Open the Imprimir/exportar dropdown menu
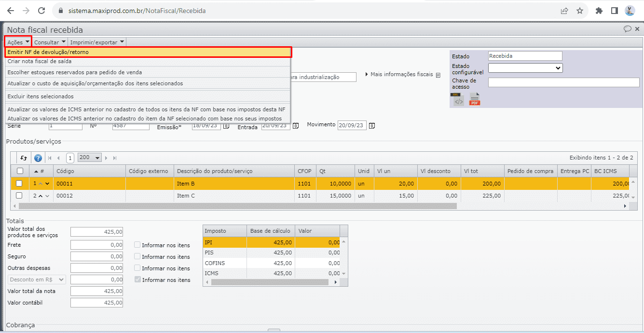This screenshot has width=644, height=333. coord(97,42)
